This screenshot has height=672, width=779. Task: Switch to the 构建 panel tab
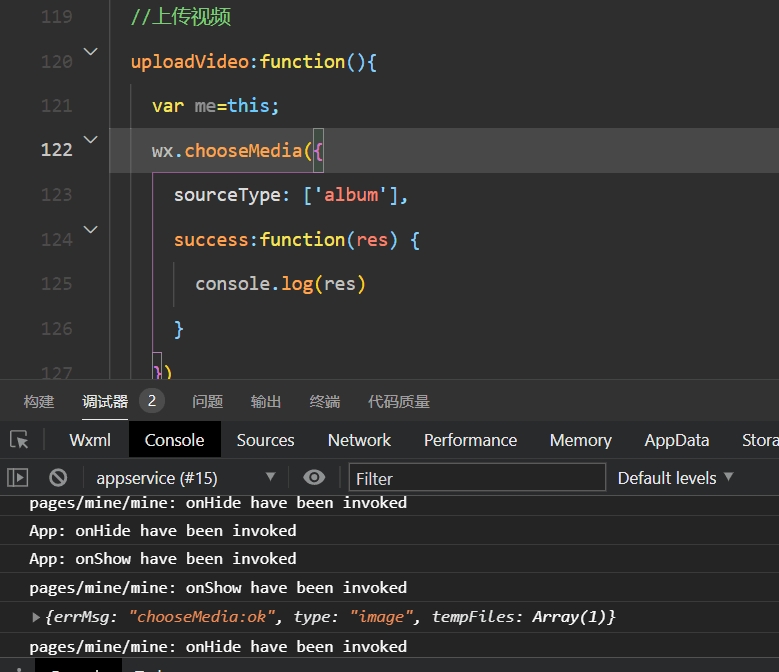[39, 401]
